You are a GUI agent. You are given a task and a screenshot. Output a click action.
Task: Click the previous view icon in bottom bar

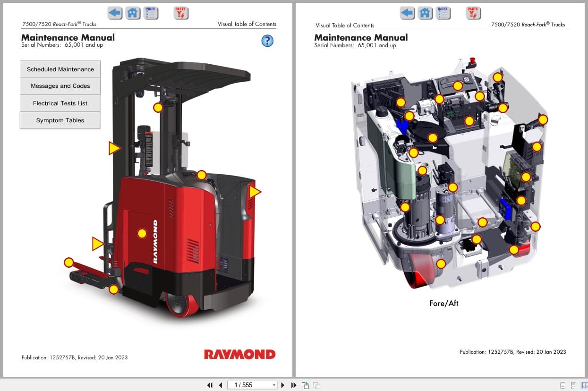pos(305,385)
